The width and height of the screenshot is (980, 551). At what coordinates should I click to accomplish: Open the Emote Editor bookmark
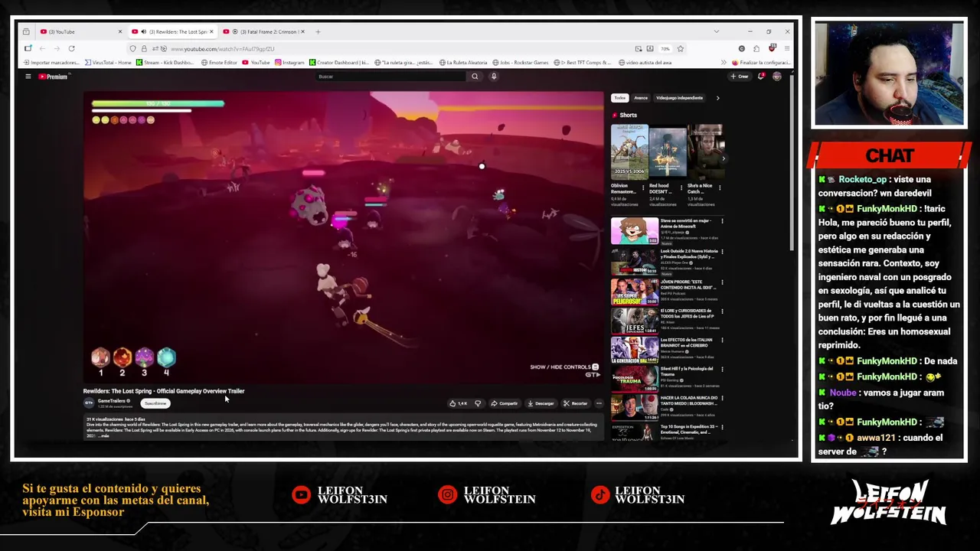click(219, 63)
